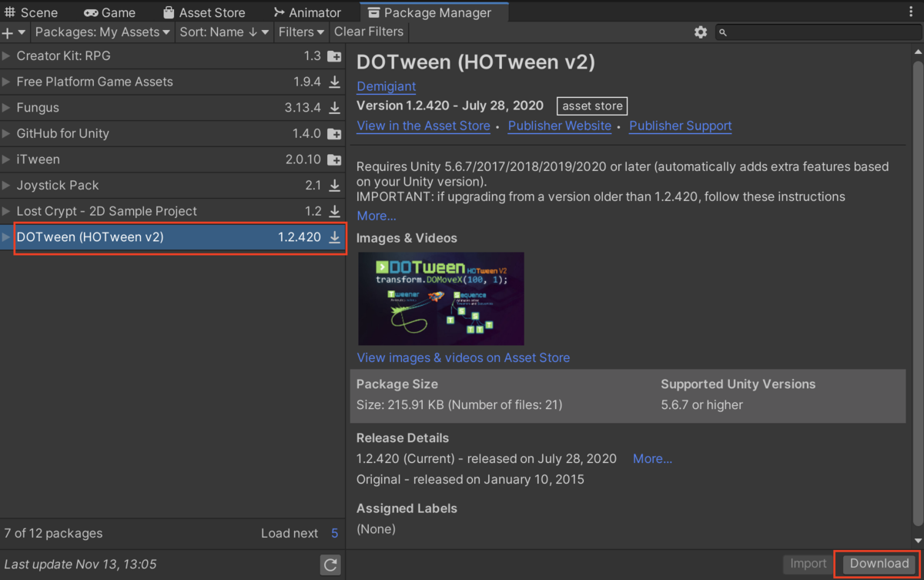Screen dimensions: 924x580
Task: Open the Package Manager gear settings
Action: point(701,32)
